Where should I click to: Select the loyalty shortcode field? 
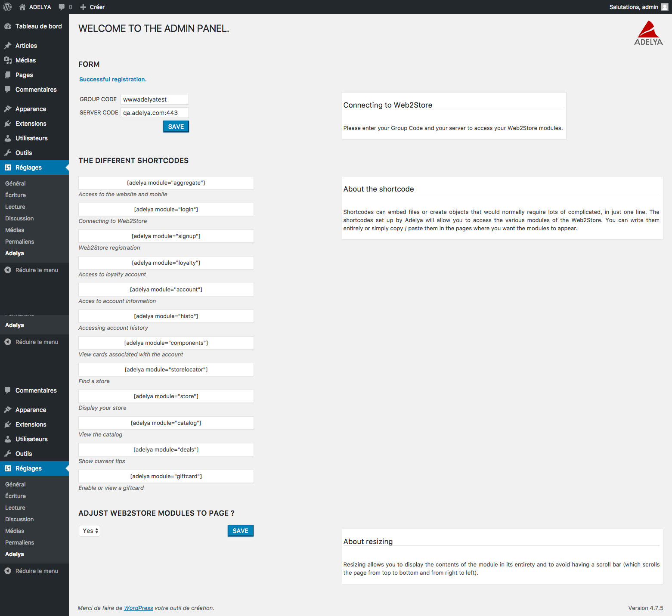click(x=166, y=263)
